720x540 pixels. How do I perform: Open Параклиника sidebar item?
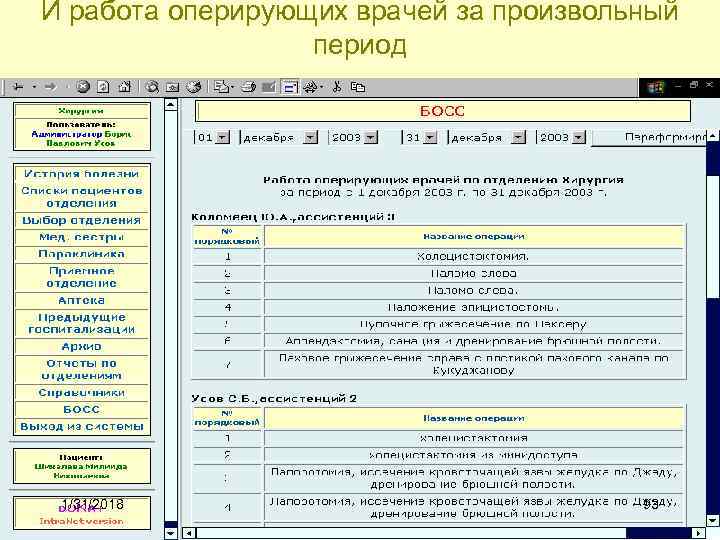pos(81,254)
